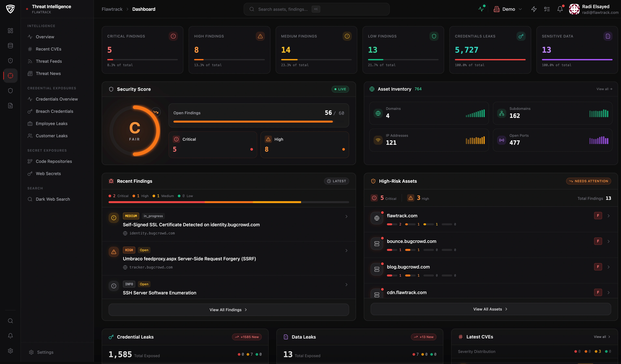
Task: Open the database icon in the left icon rail
Action: click(x=10, y=45)
